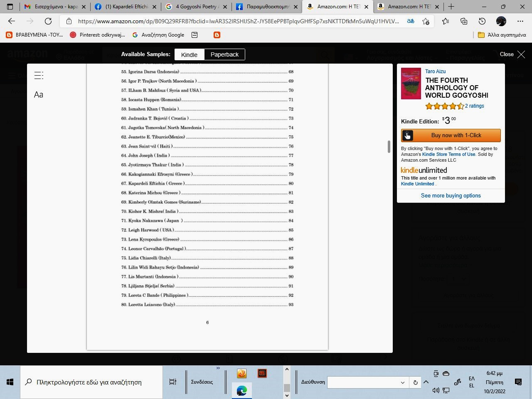This screenshot has height=399, width=532.
Task: Close the sample preview overlay
Action: (x=512, y=54)
